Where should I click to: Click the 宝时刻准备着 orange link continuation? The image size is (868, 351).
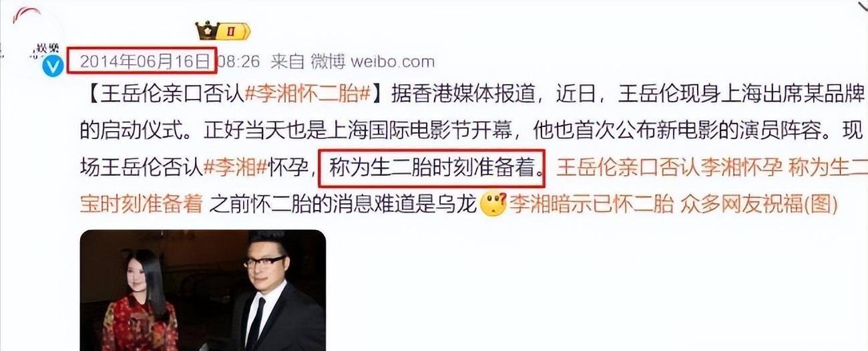click(141, 204)
